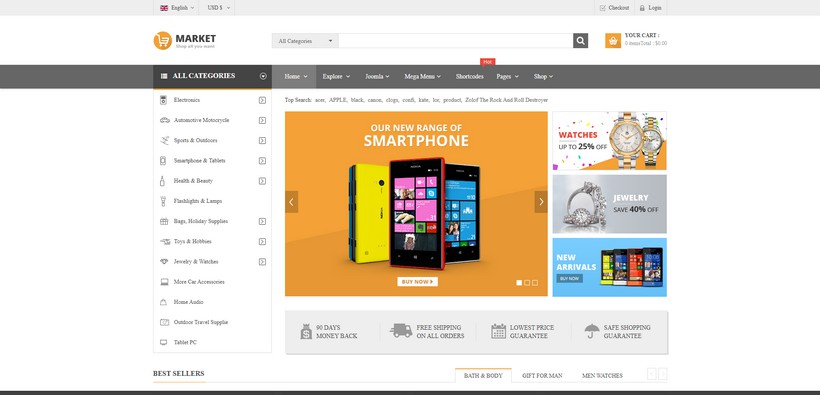Click the Electronics category icon

[x=163, y=100]
